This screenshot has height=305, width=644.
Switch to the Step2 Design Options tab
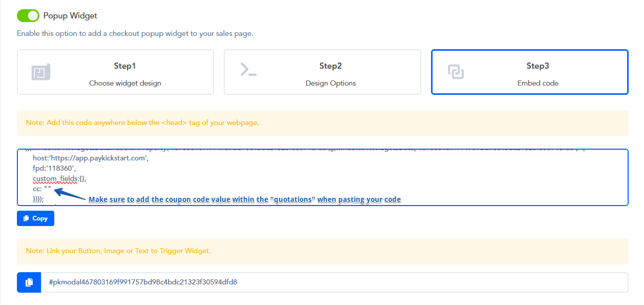(323, 72)
